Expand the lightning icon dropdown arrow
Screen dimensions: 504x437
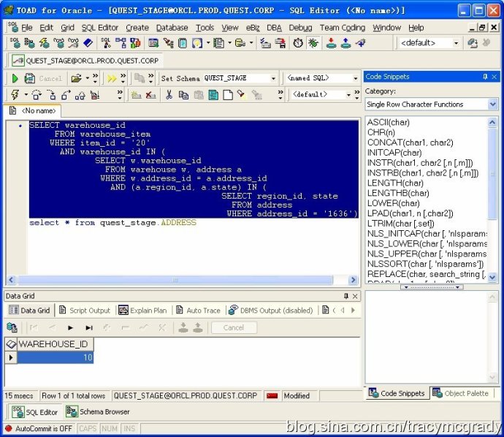point(26,95)
